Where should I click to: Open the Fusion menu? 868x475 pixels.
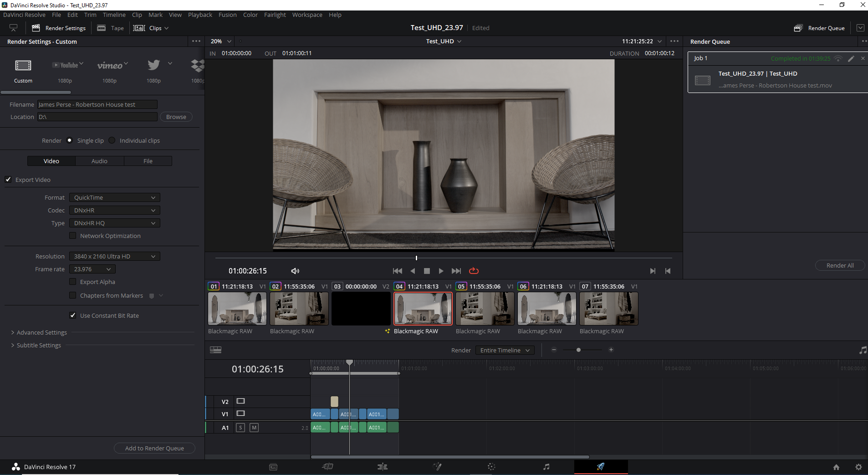click(x=228, y=15)
